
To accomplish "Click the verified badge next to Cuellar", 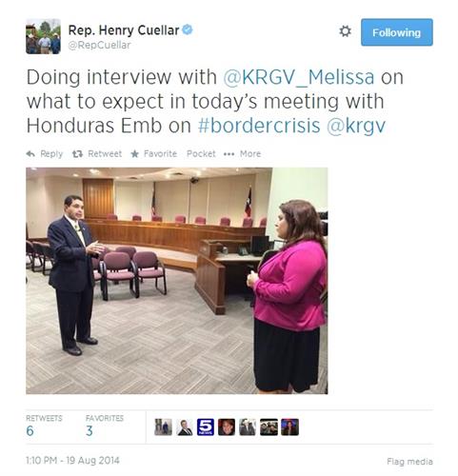I will click(188, 30).
